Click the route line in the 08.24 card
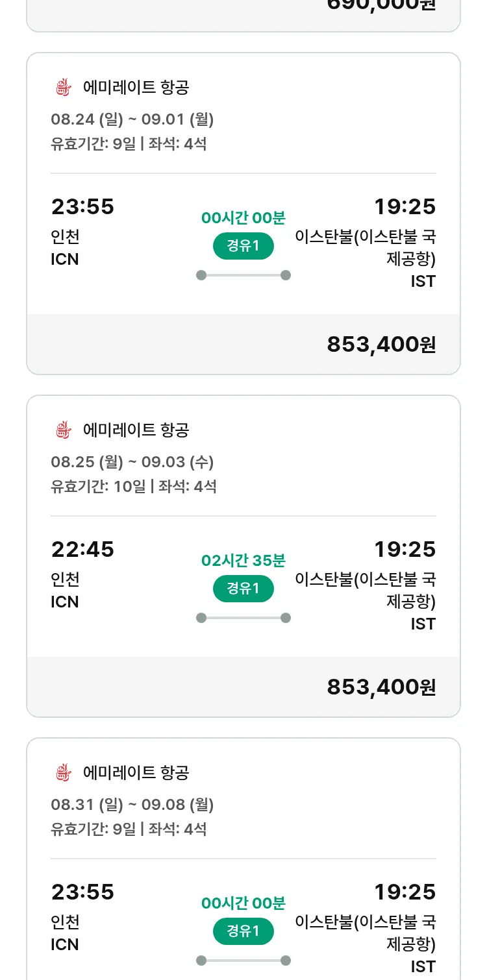This screenshot has width=487, height=980. pyautogui.click(x=243, y=275)
